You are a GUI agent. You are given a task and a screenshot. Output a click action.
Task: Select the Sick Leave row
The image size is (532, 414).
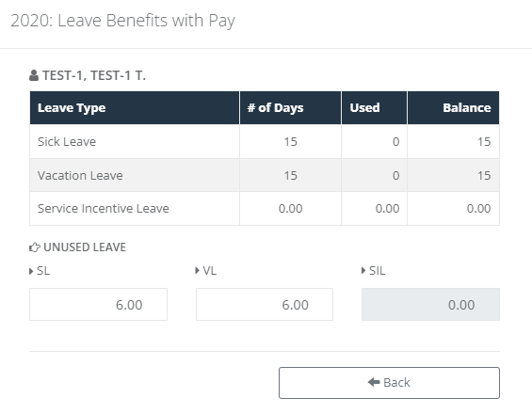click(x=265, y=141)
